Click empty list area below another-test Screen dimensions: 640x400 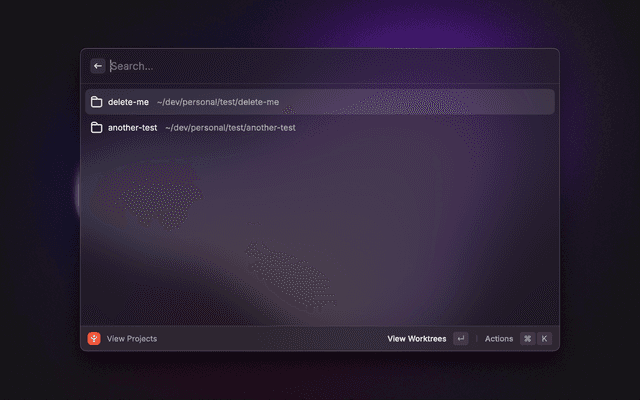click(320, 230)
